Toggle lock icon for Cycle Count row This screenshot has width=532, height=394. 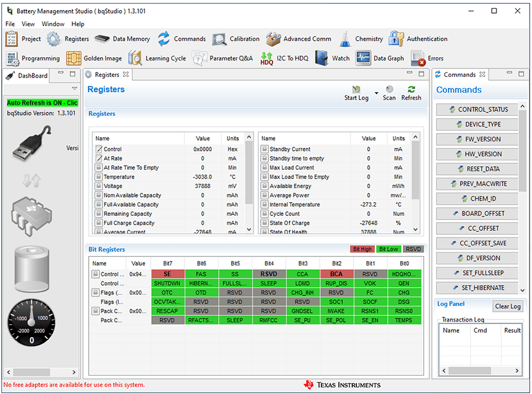(x=265, y=214)
